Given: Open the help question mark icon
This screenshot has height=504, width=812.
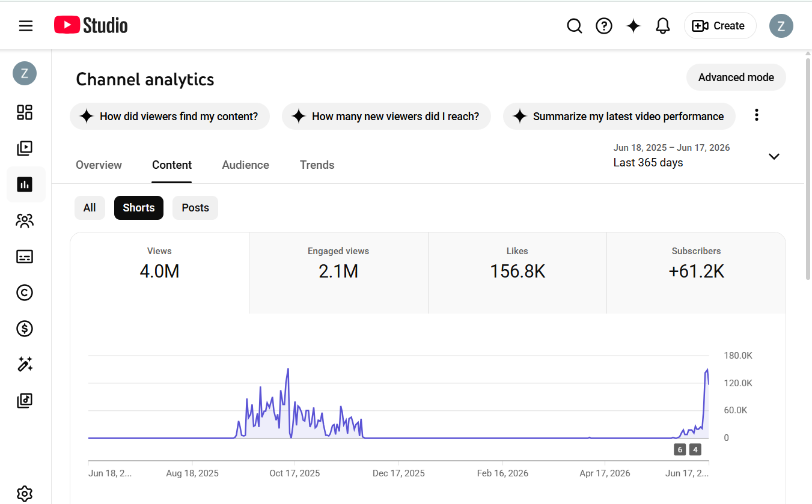Looking at the screenshot, I should click(604, 26).
